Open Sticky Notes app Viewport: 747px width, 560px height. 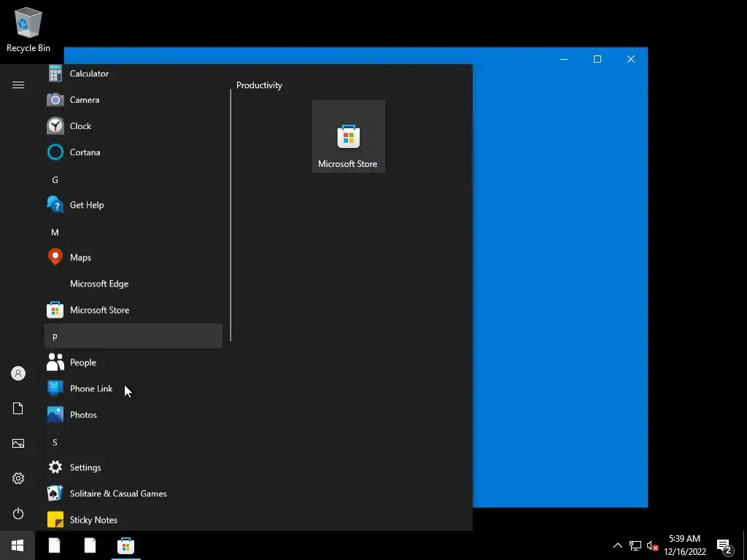click(133, 519)
